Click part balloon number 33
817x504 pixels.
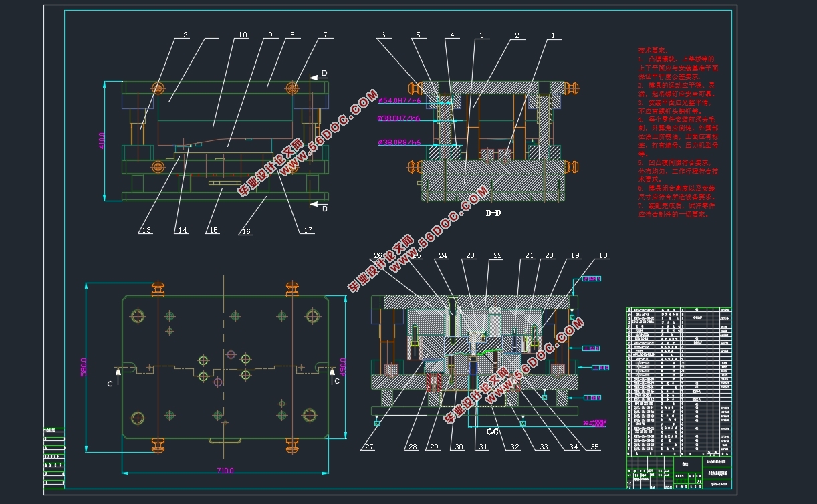click(543, 447)
